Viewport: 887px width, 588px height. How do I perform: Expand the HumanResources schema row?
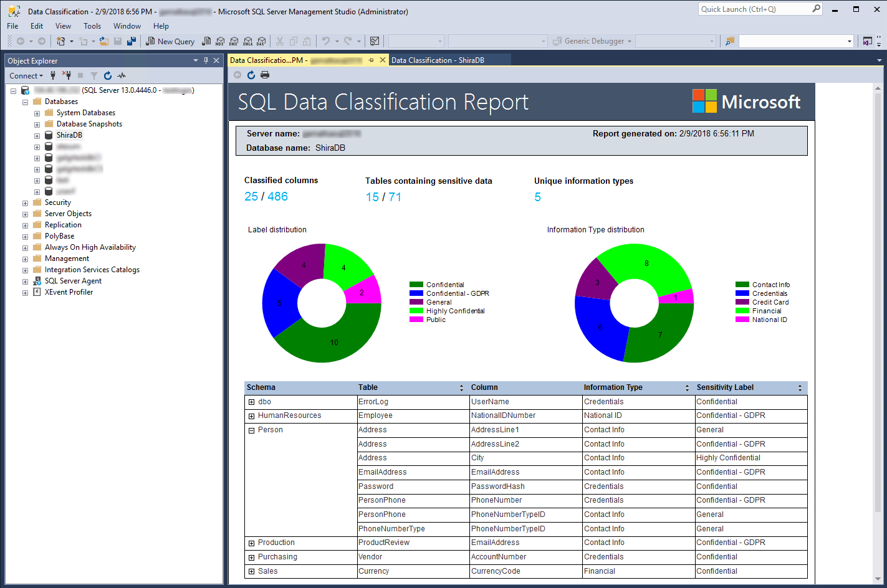point(251,416)
